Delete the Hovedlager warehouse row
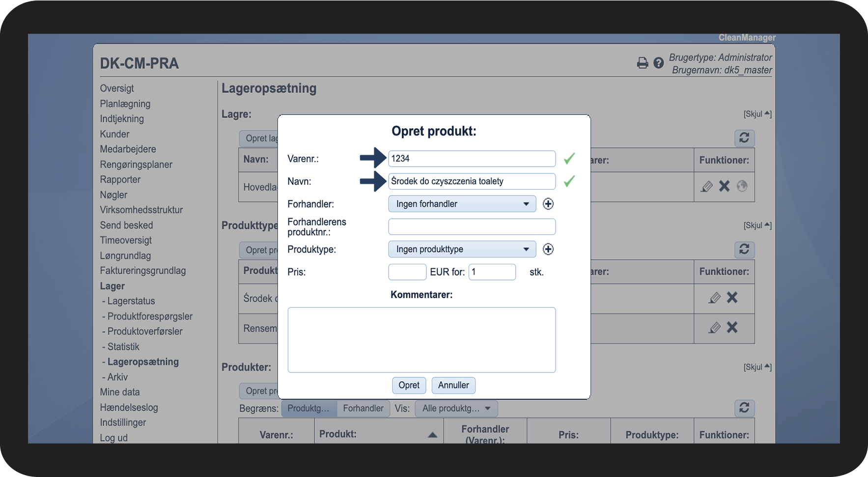This screenshot has width=868, height=477. point(724,186)
